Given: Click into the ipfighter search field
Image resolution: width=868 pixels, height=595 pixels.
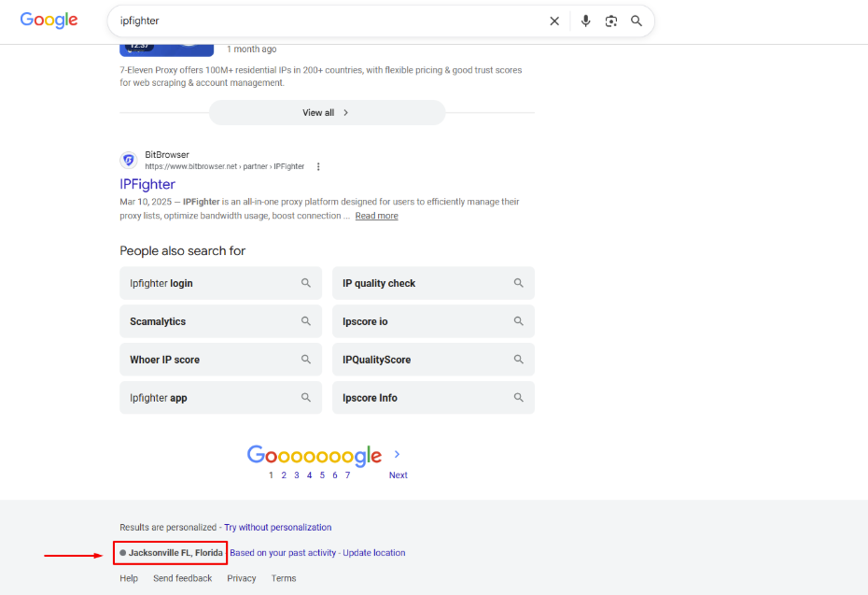Looking at the screenshot, I should coord(327,21).
